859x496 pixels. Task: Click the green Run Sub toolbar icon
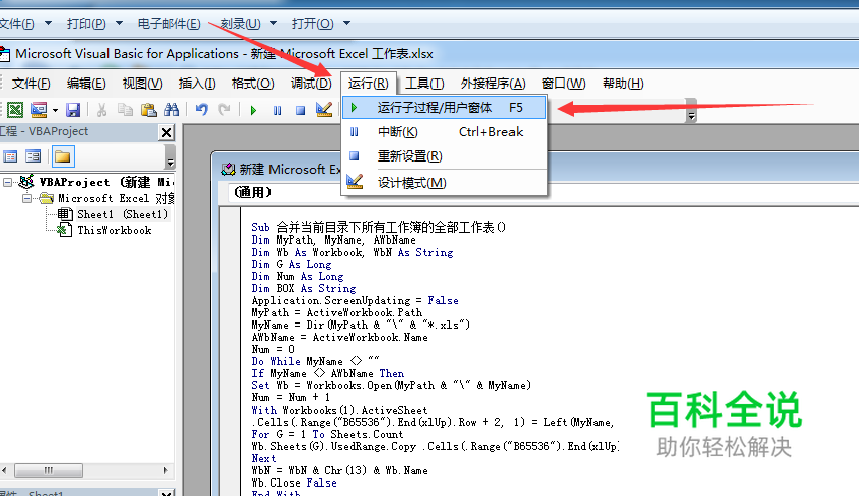coord(253,110)
